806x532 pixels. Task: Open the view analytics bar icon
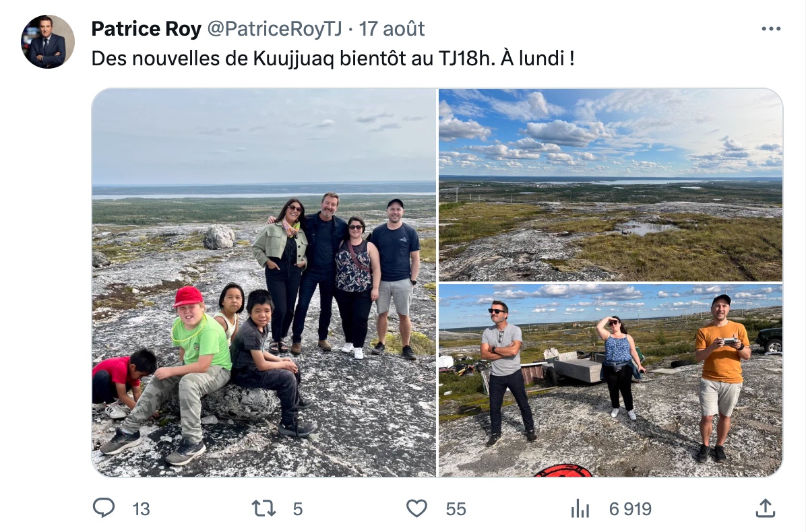pyautogui.click(x=580, y=508)
